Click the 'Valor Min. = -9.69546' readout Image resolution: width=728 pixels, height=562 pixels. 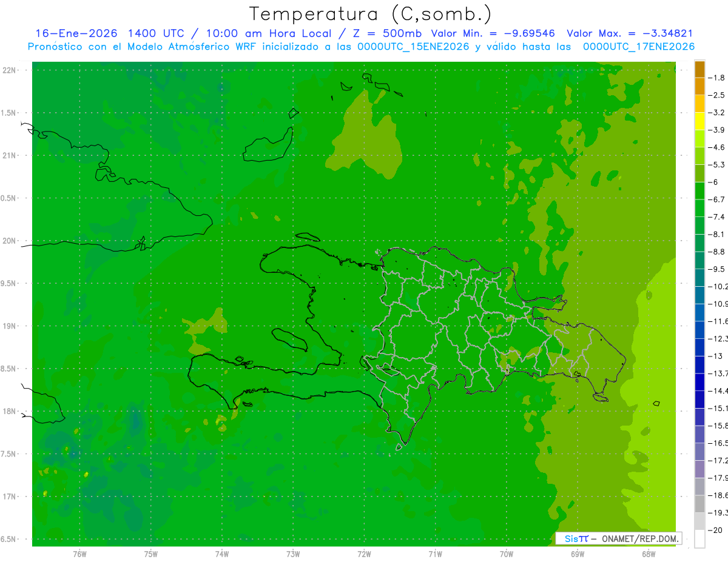493,33
